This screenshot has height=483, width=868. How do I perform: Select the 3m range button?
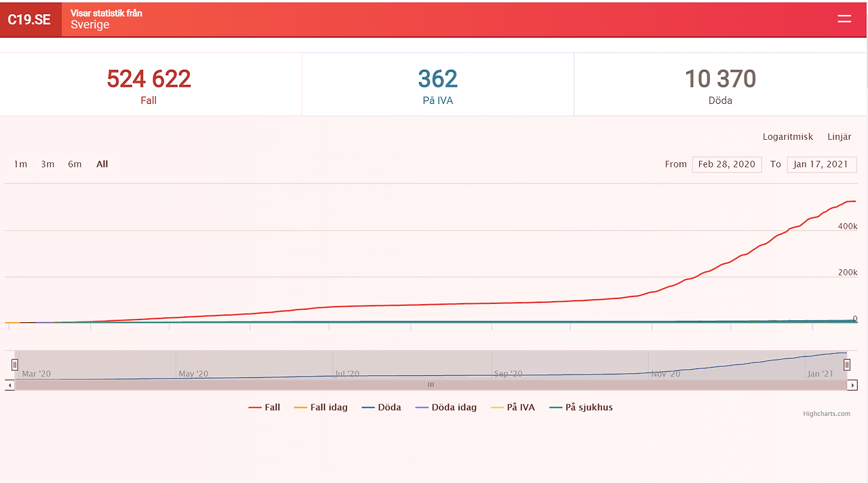pos(47,164)
